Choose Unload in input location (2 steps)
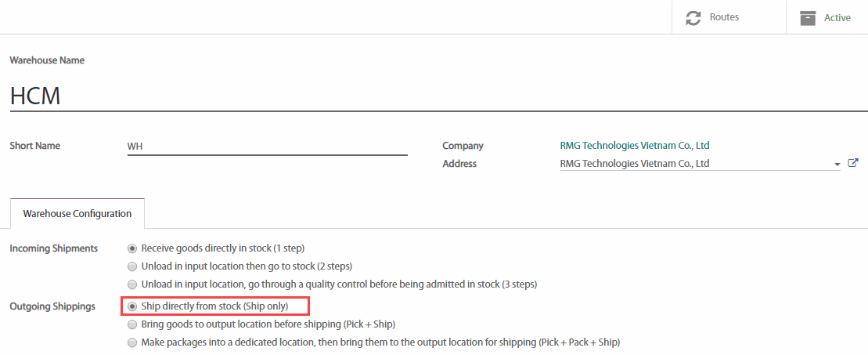Viewport: 868px width, 355px height. point(132,266)
